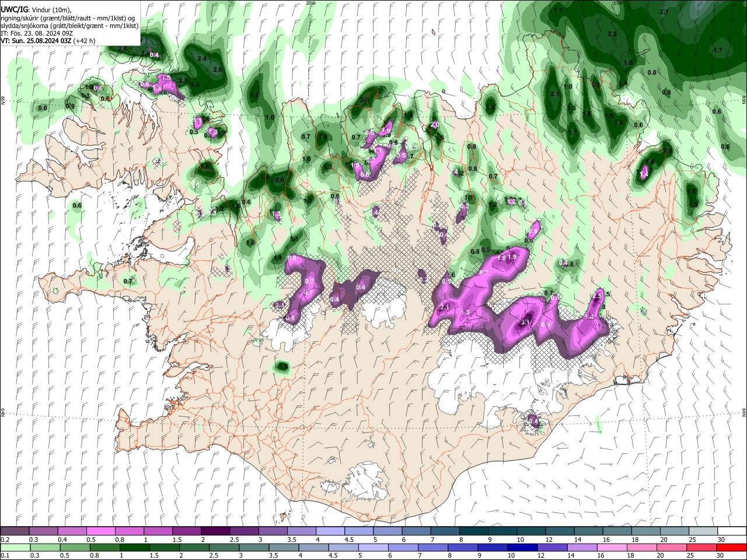Pick the snow legend swatch between 4.5 and 5

pos(358,531)
